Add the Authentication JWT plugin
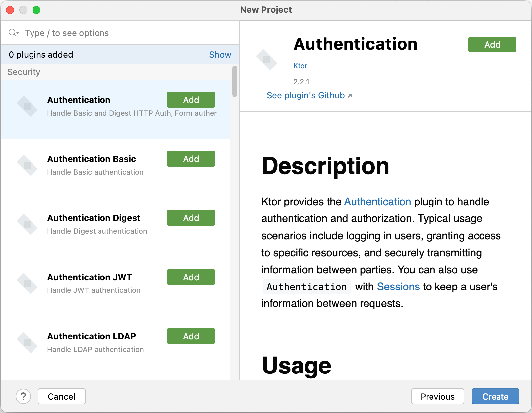Image resolution: width=532 pixels, height=413 pixels. point(191,277)
